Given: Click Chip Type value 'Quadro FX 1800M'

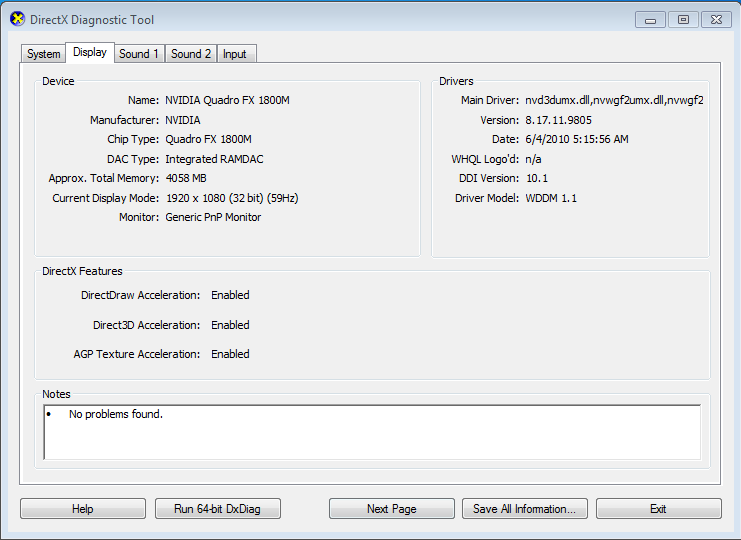Looking at the screenshot, I should pos(208,139).
